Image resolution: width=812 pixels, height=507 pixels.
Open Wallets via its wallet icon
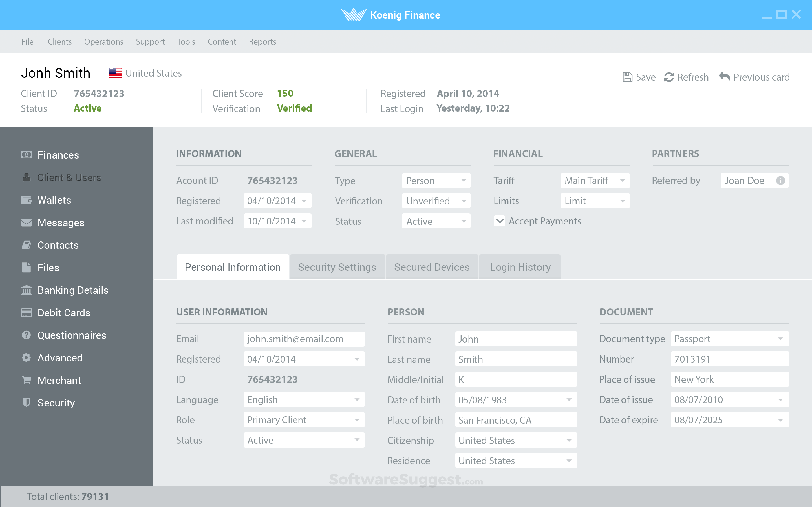[26, 200]
